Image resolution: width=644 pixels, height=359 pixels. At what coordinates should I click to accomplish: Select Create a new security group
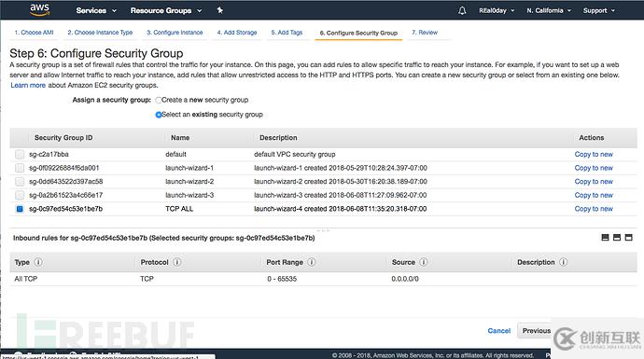[x=158, y=100]
